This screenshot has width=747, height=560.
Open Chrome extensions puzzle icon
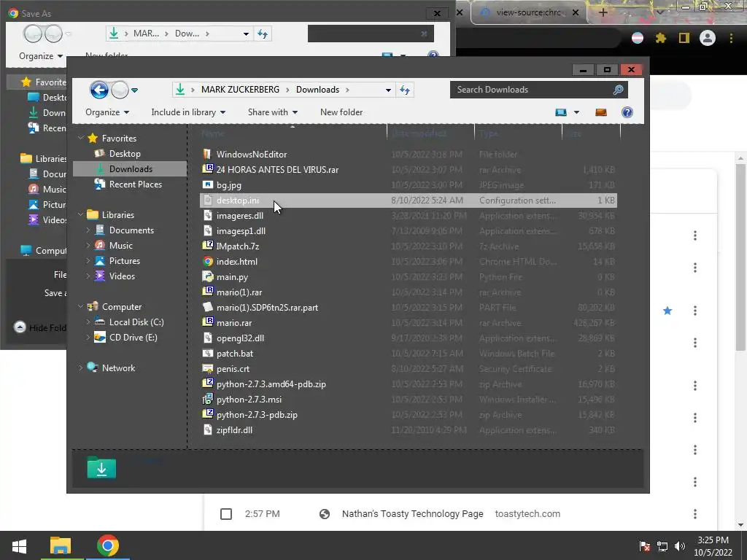coord(660,38)
